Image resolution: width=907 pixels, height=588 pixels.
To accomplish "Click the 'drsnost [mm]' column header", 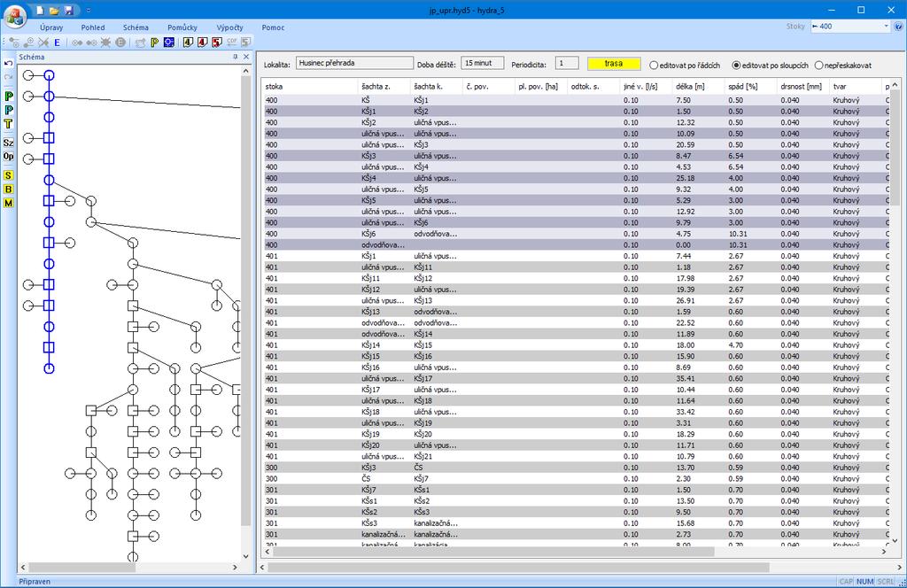I will point(802,87).
